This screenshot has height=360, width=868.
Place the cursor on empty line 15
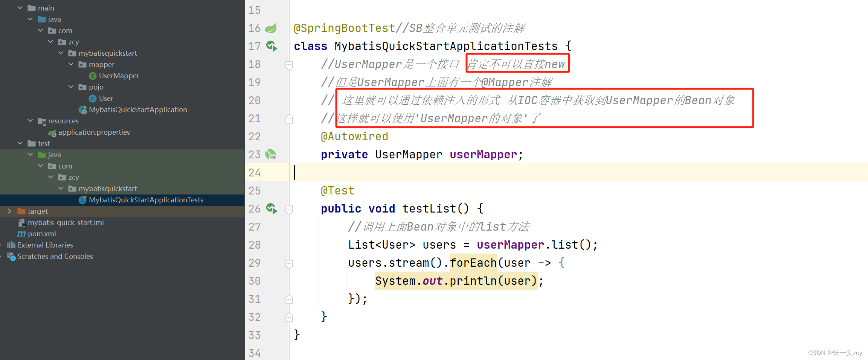point(578,10)
